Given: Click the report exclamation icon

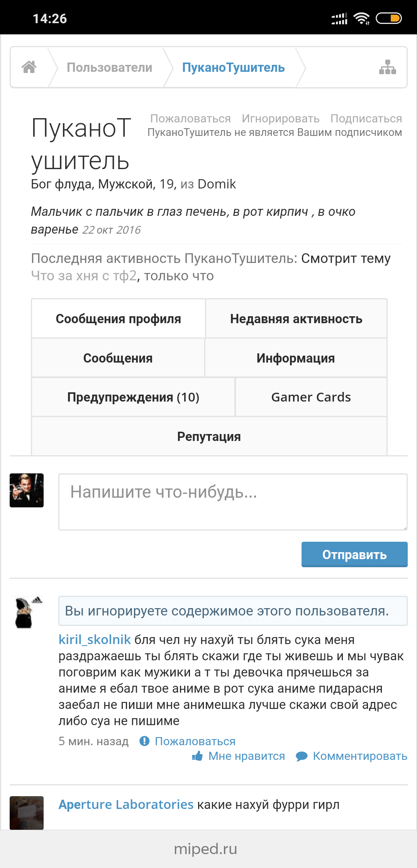Looking at the screenshot, I should click(144, 741).
